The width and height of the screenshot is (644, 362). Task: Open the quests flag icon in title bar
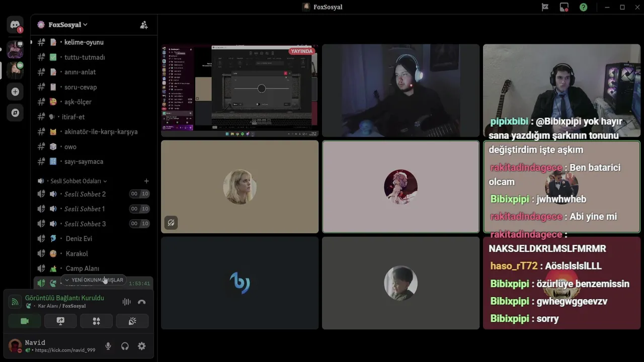click(545, 7)
